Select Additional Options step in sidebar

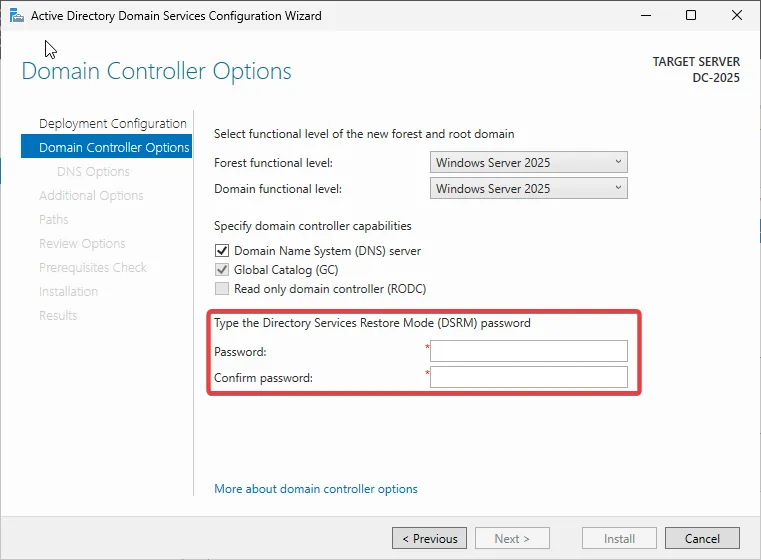pos(91,196)
